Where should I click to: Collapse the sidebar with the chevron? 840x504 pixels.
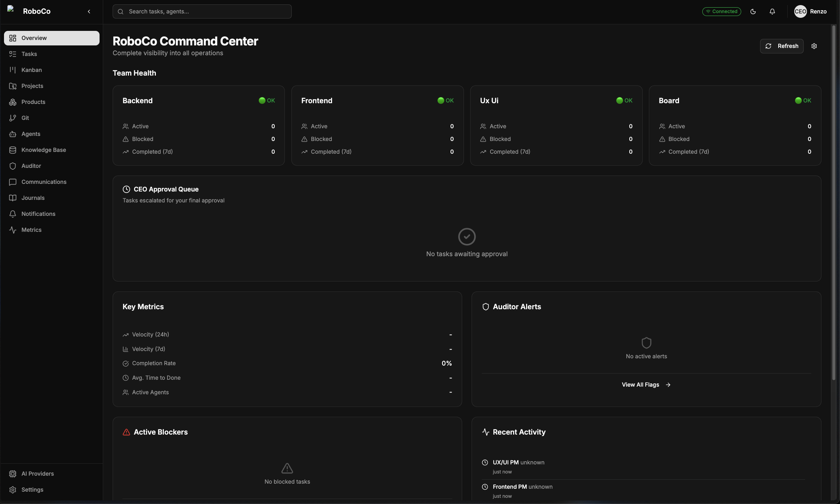[x=89, y=12]
